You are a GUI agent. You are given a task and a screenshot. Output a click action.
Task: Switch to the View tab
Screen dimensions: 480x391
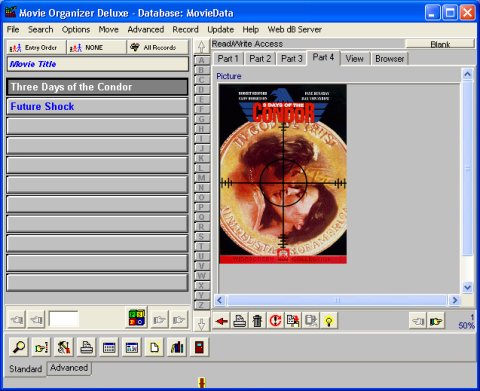tap(354, 59)
